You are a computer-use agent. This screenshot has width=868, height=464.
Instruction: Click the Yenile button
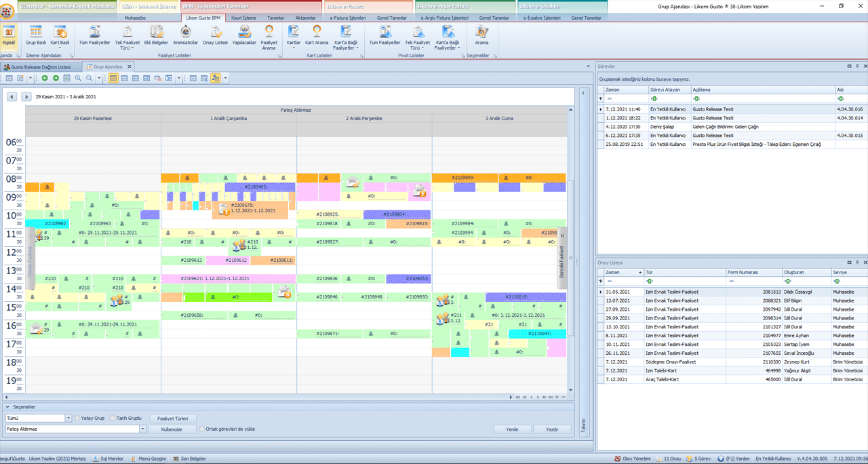tap(512, 429)
